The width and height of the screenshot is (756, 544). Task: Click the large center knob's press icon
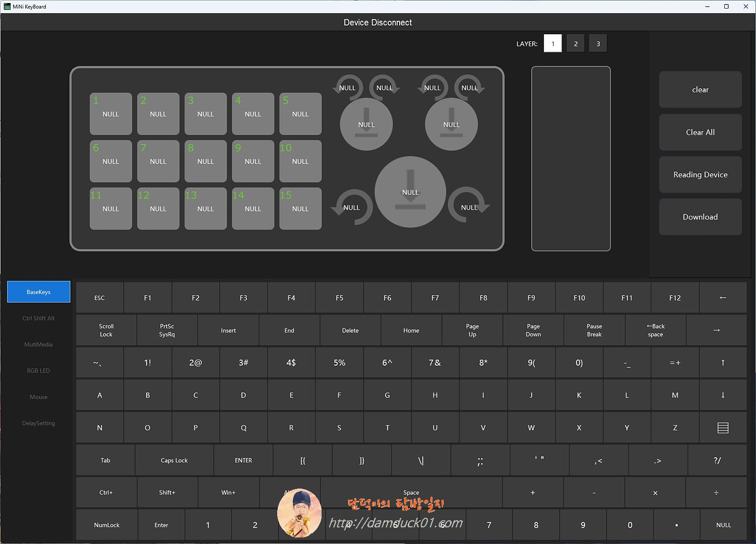point(410,192)
